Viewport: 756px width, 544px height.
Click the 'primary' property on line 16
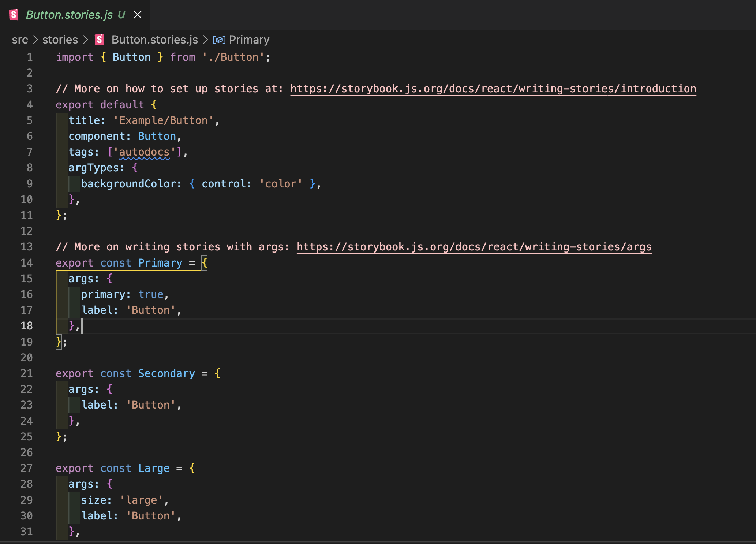(x=103, y=294)
